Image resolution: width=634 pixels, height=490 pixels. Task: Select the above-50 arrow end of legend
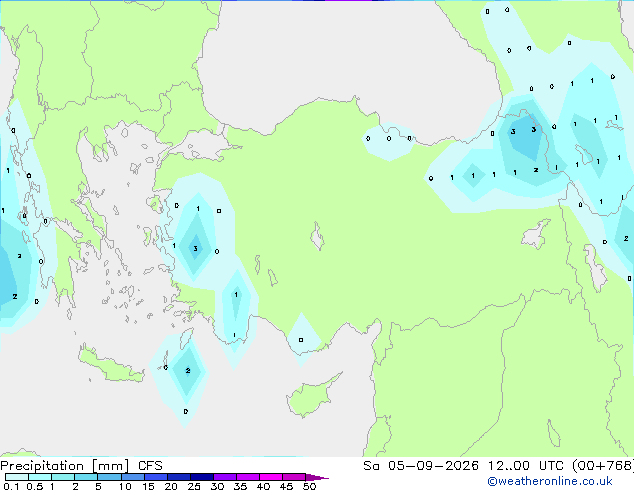(x=317, y=477)
